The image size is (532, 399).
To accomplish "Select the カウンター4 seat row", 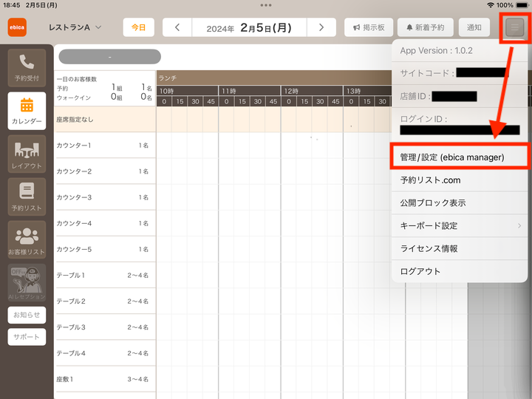I will (x=105, y=223).
